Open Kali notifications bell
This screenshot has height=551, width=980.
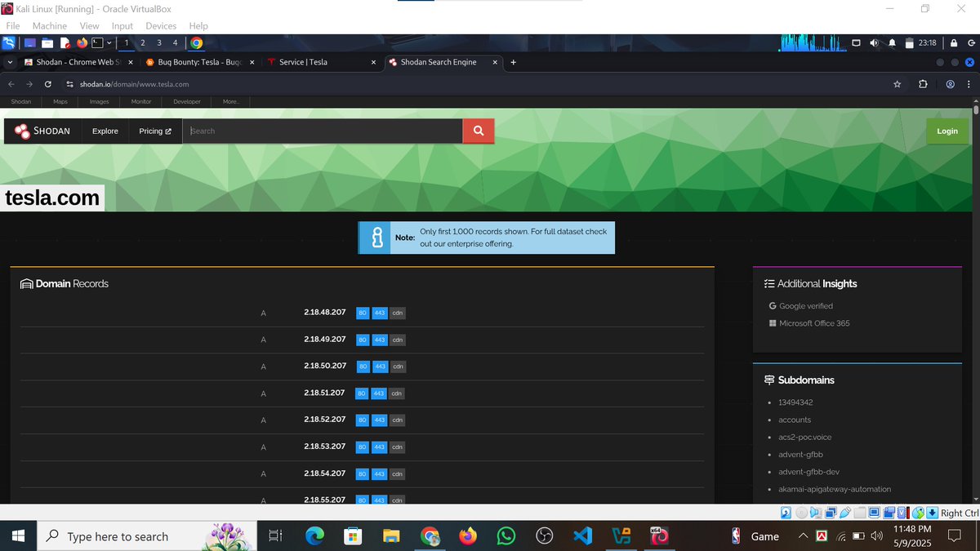pyautogui.click(x=892, y=42)
